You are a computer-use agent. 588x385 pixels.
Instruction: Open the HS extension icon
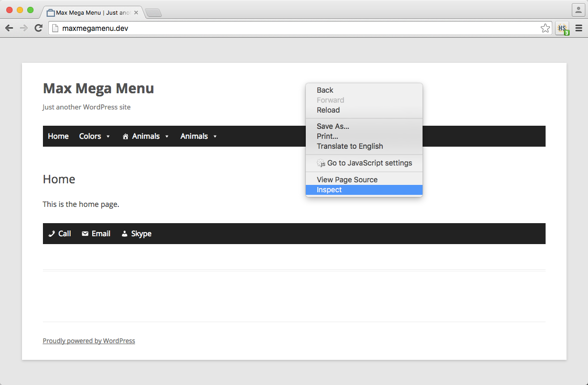tap(562, 28)
